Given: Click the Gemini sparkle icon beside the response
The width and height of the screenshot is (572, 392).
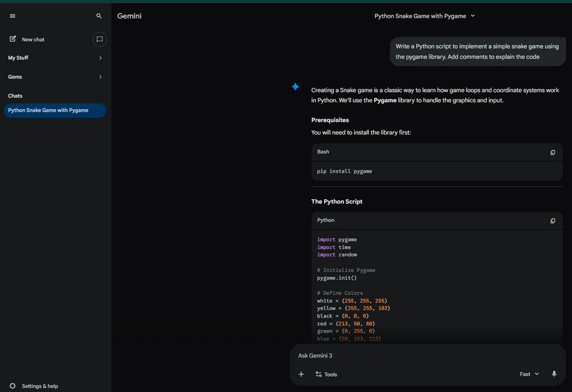Looking at the screenshot, I should [295, 87].
